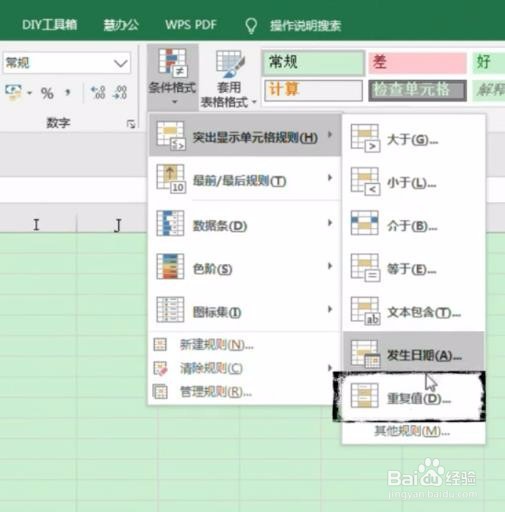Viewport: 505px width, 512px height.
Task: Choose the 发生日期(A) date occurring rule
Action: coord(414,353)
